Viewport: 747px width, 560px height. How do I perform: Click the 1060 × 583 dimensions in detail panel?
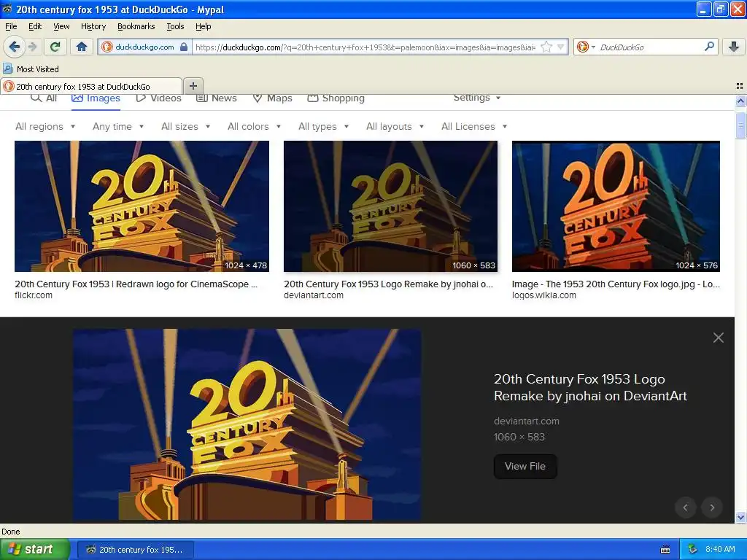tap(519, 437)
